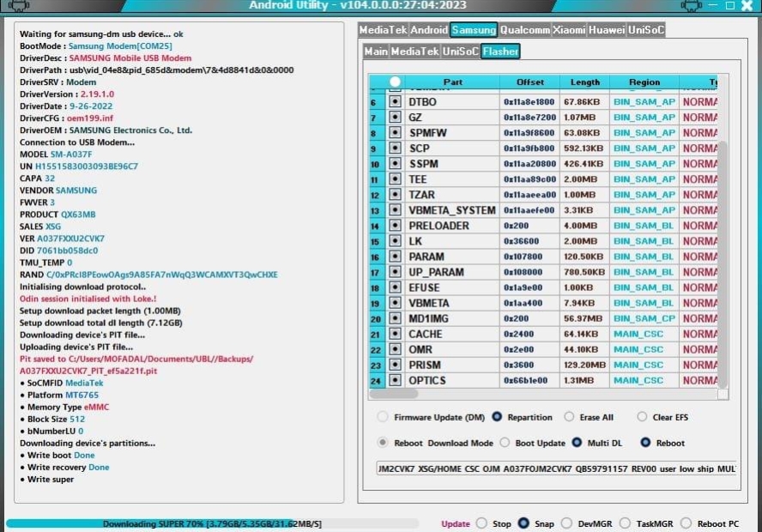Open the Xiaomi tab
The height and width of the screenshot is (532, 762).
point(569,30)
